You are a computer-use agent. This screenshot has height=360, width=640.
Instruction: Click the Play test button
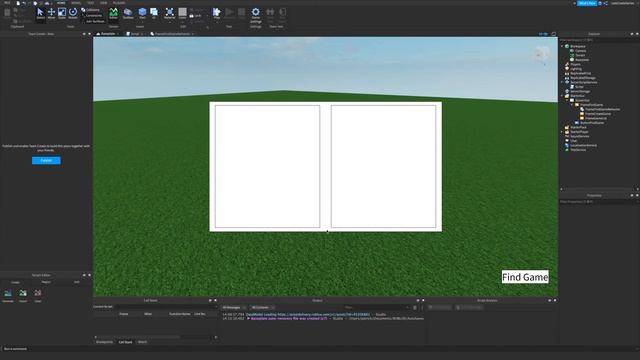[217, 13]
